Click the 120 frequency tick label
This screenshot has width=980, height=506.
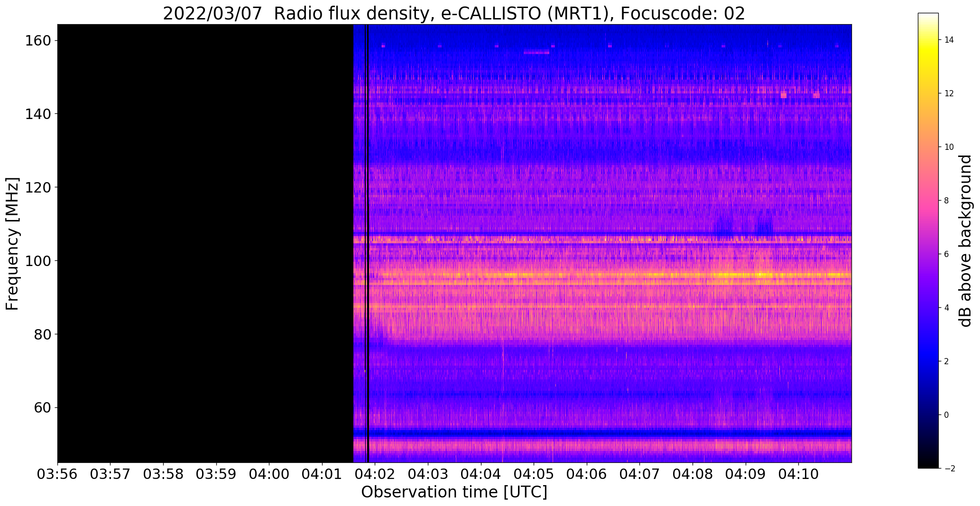tap(39, 187)
